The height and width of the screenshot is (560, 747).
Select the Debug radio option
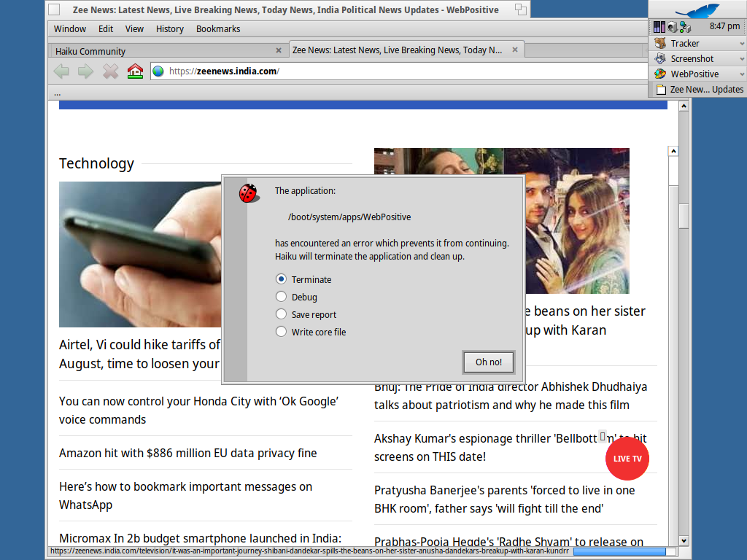point(281,297)
